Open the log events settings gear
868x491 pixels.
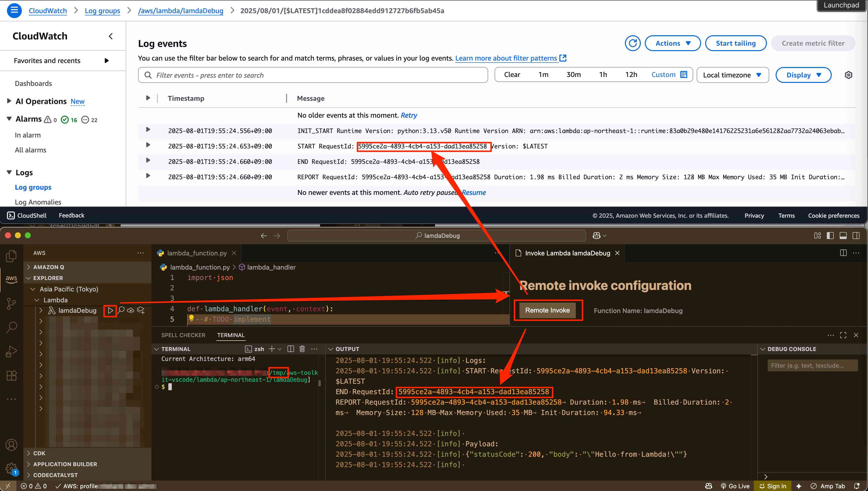tap(848, 75)
